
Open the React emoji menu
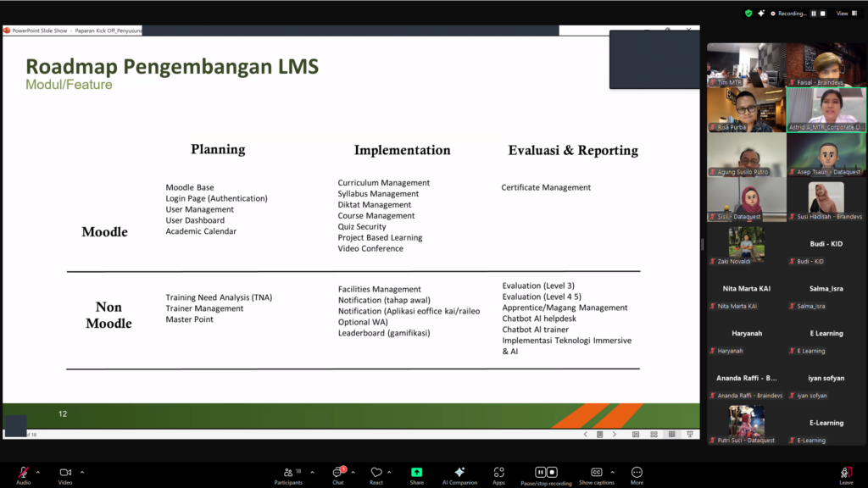tap(376, 473)
